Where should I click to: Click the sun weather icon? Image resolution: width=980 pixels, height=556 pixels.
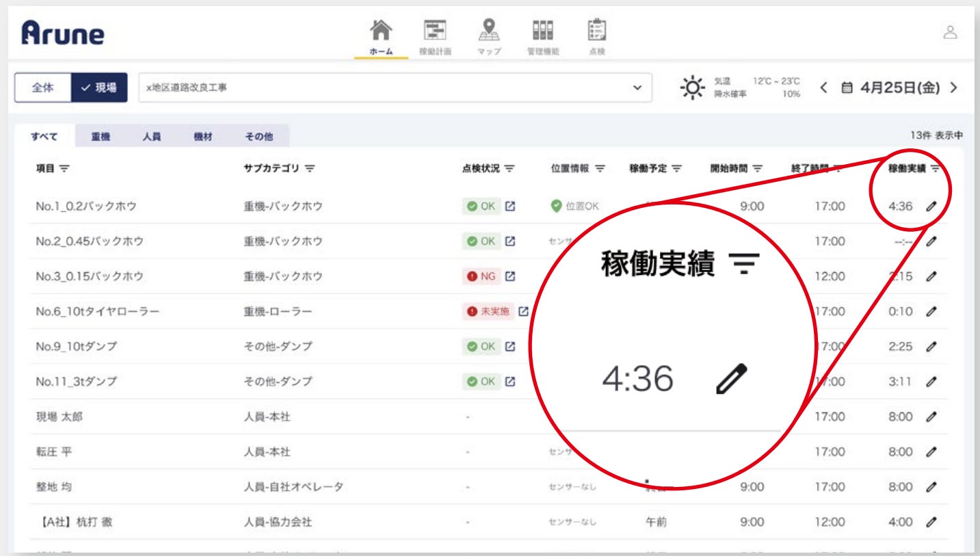(x=692, y=88)
